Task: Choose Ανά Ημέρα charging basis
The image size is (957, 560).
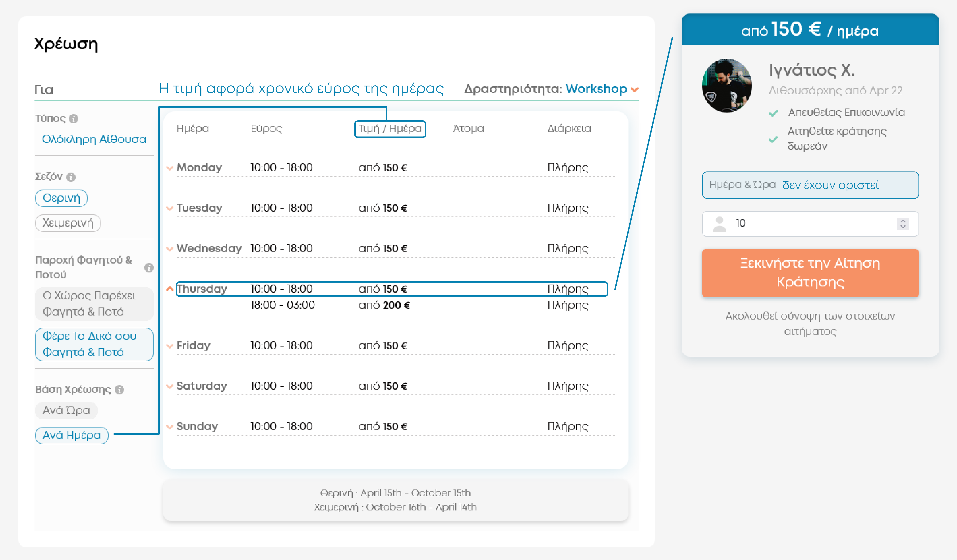Action: coord(72,435)
